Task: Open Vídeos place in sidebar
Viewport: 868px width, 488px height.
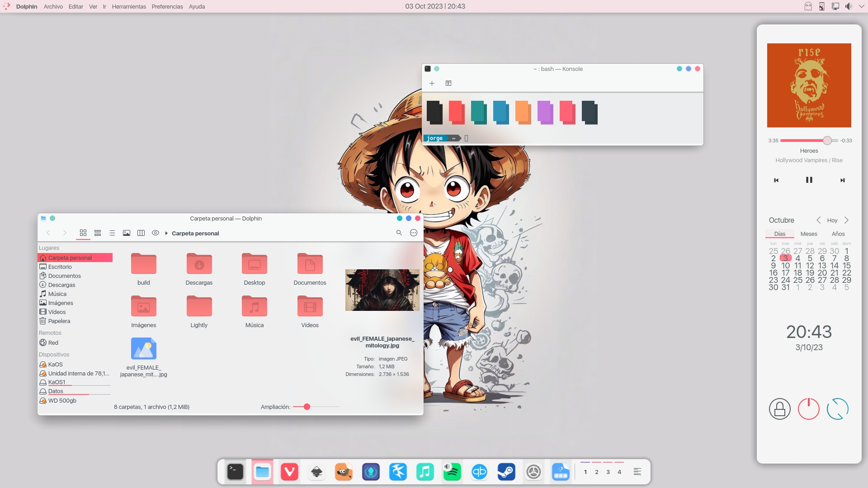Action: pos(75,312)
